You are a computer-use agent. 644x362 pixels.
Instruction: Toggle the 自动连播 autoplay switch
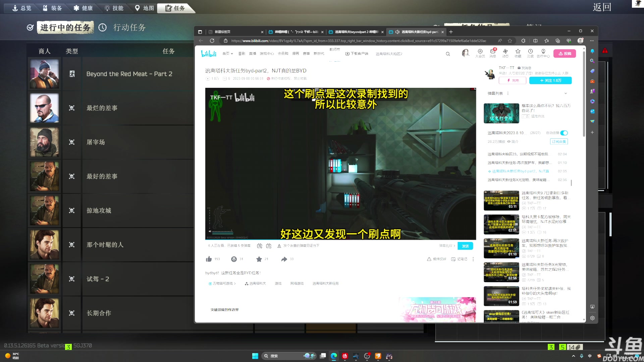[564, 133]
